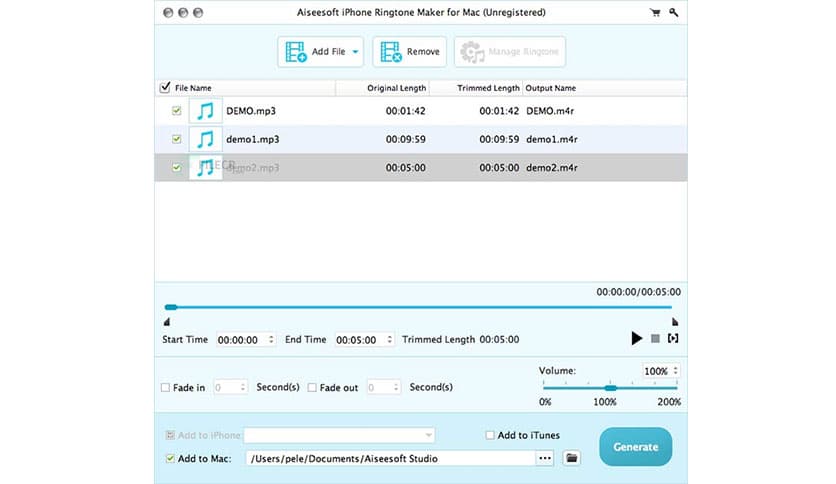This screenshot has width=836, height=484.
Task: Enable the Add to iTunes checkbox
Action: point(490,435)
